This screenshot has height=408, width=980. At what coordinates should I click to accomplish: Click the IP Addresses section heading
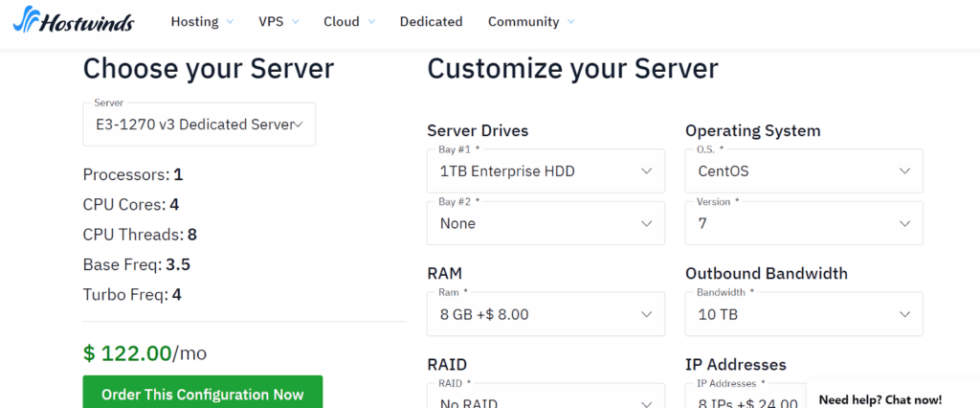(x=736, y=364)
